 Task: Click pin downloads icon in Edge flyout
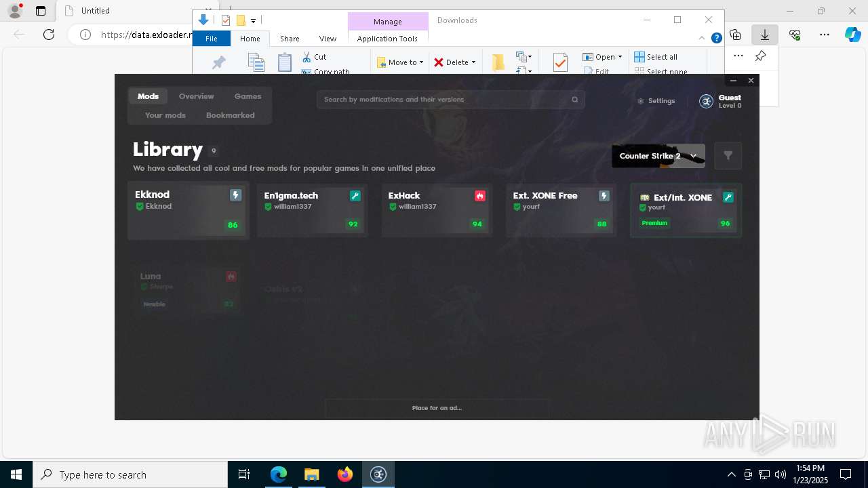pos(761,56)
